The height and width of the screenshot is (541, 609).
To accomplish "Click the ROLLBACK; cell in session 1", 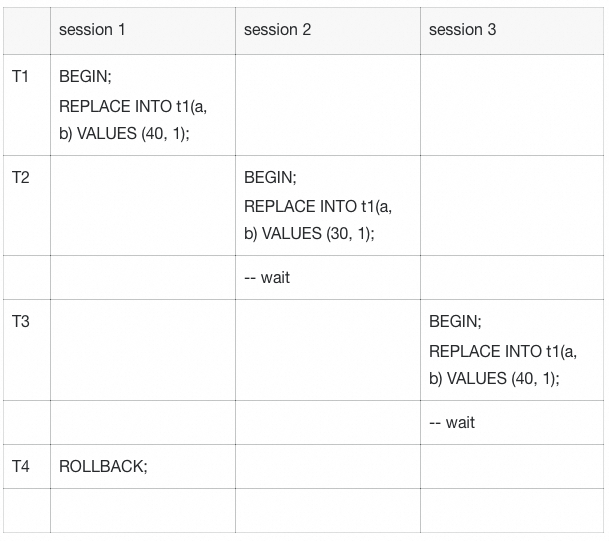I will 103,466.
